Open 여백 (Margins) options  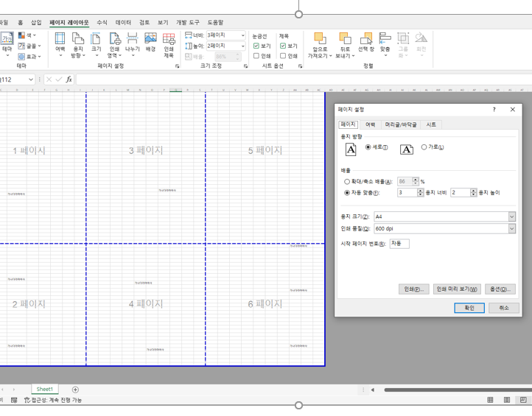point(60,44)
